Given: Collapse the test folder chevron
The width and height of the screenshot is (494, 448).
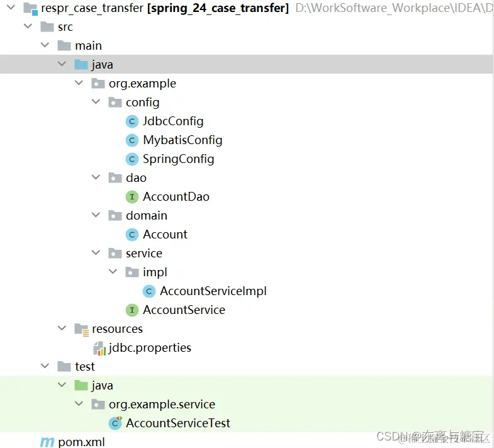Looking at the screenshot, I should pyautogui.click(x=45, y=366).
